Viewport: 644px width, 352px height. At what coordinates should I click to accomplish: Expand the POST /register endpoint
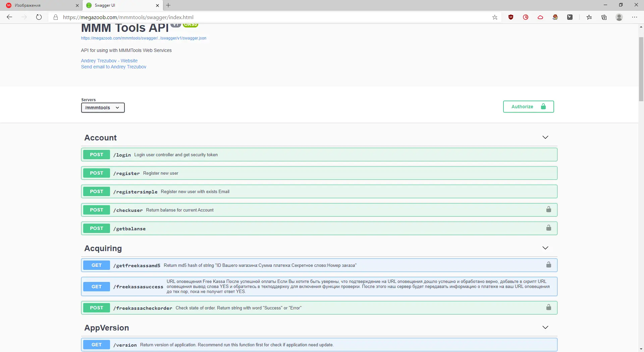319,173
